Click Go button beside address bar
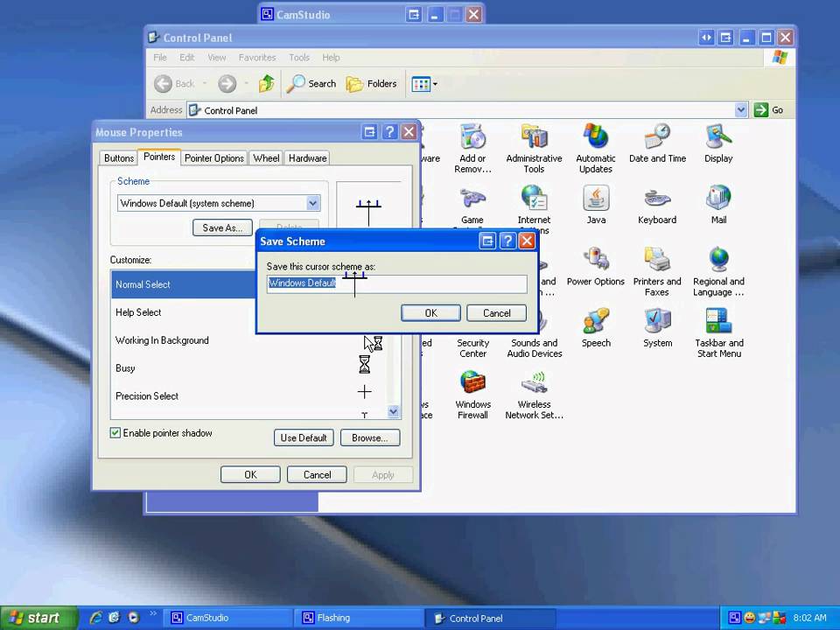The width and height of the screenshot is (840, 630). pos(769,110)
